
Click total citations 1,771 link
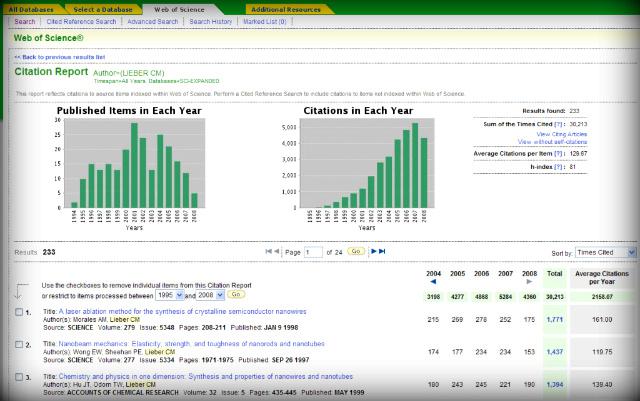point(555,320)
